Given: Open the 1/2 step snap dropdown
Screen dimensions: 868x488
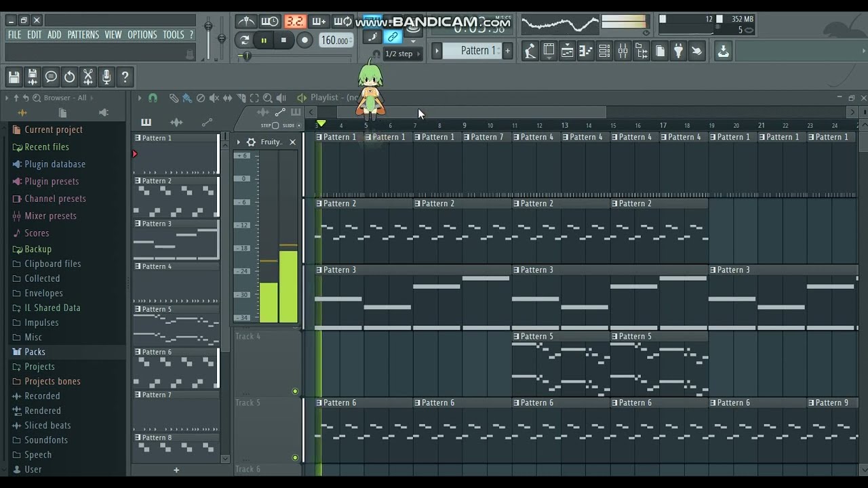Looking at the screenshot, I should click(x=403, y=54).
